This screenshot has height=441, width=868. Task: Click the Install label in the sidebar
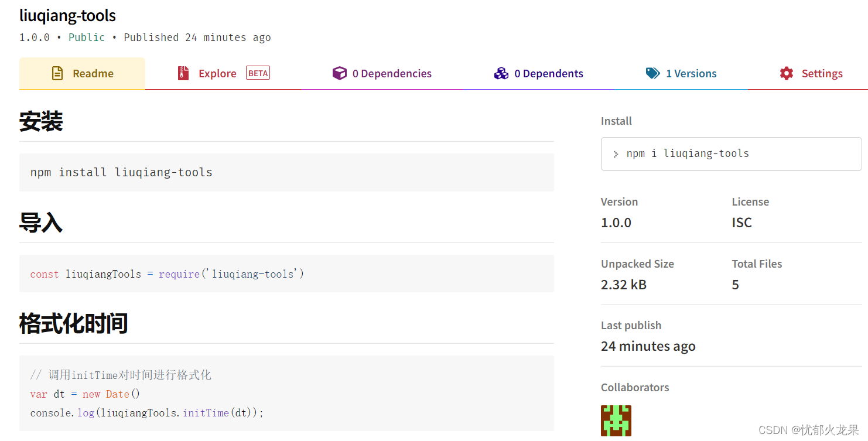[x=616, y=121]
